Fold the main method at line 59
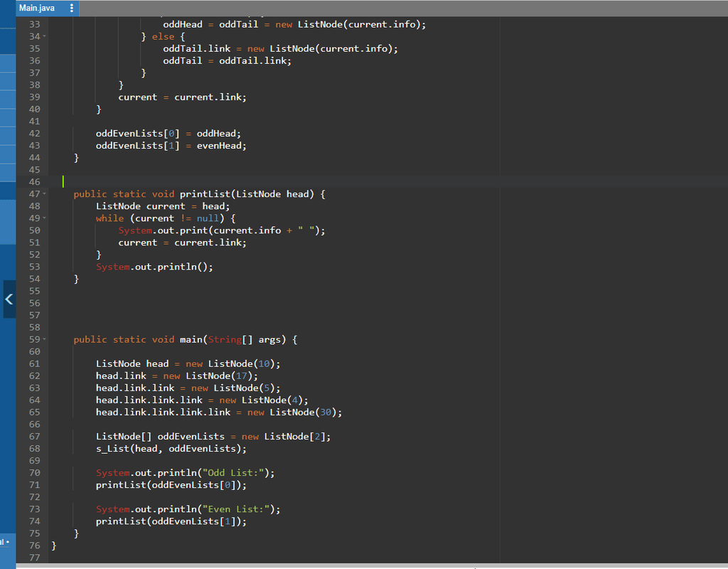Image resolution: width=728 pixels, height=569 pixels. tap(45, 339)
